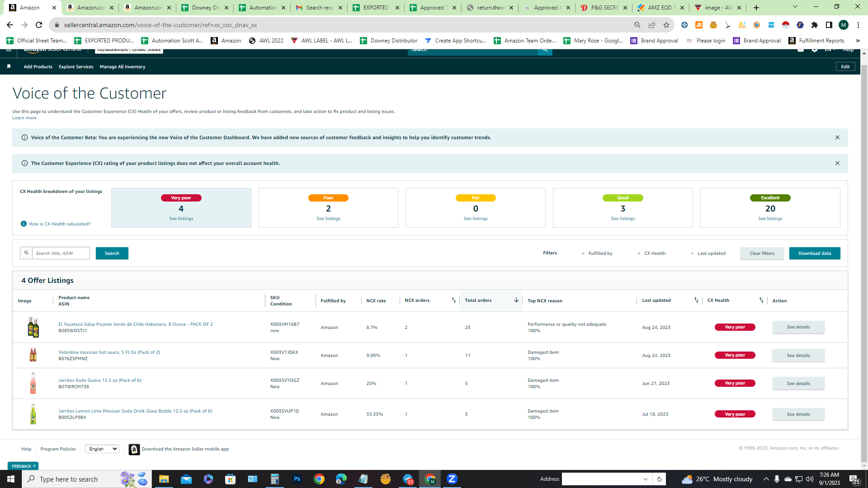Screen dimensions: 868x488
Task: Expand the Fulfilled by filter dropdown
Action: (597, 253)
